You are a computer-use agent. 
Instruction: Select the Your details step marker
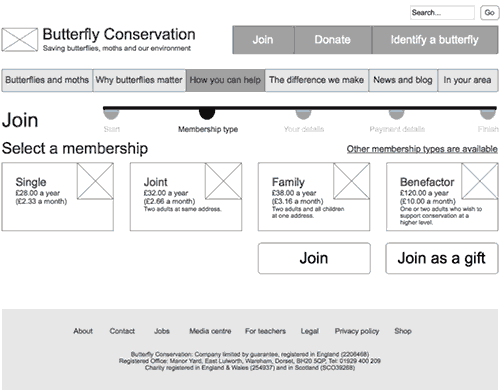303,114
